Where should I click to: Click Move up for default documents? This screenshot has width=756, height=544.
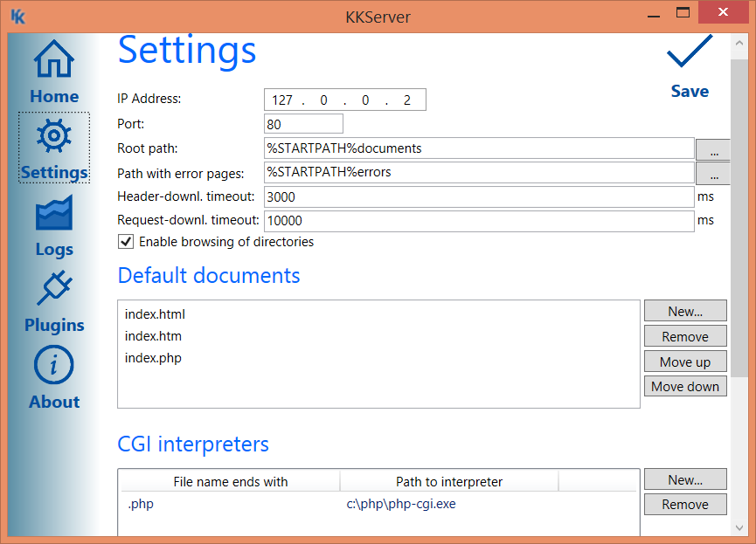[685, 362]
